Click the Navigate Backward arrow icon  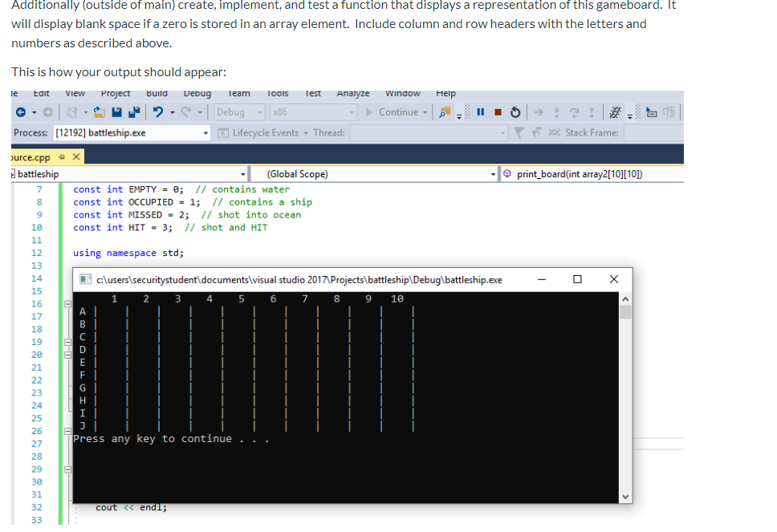pyautogui.click(x=21, y=112)
